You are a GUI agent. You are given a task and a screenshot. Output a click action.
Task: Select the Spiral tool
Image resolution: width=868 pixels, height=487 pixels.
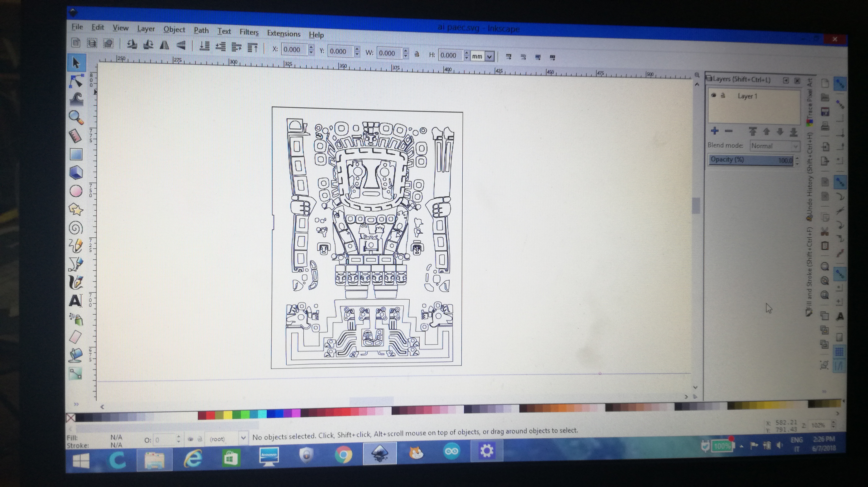pos(76,228)
